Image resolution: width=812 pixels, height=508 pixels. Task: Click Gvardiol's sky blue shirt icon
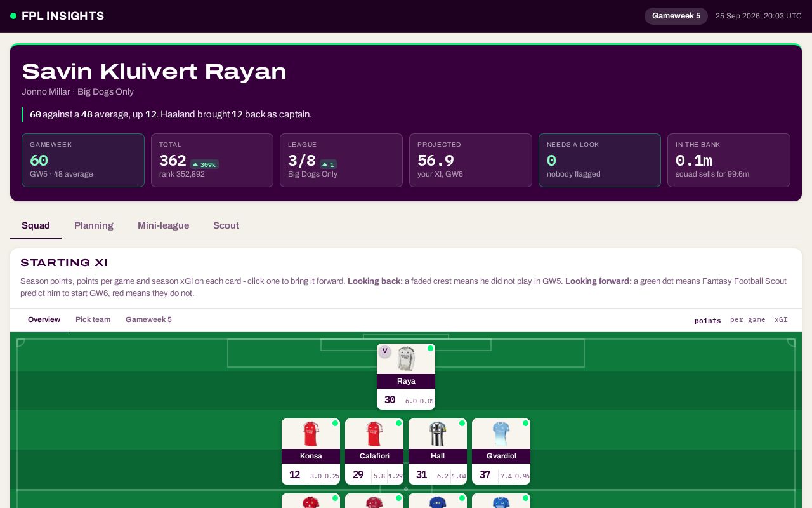point(501,434)
